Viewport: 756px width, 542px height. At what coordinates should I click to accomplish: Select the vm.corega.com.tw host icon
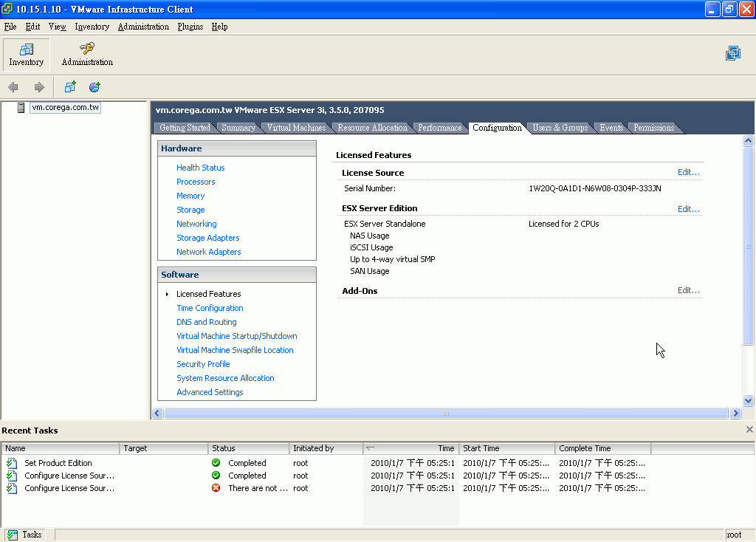[21, 108]
